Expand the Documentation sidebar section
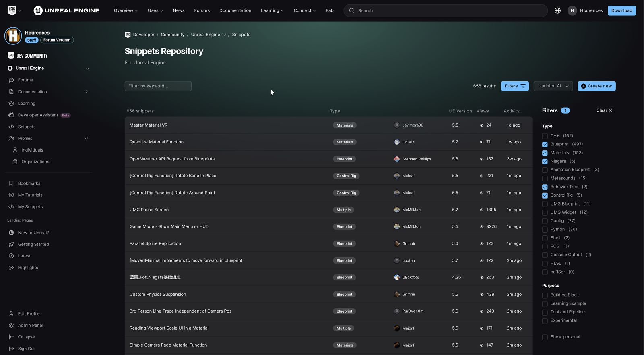 tap(87, 92)
